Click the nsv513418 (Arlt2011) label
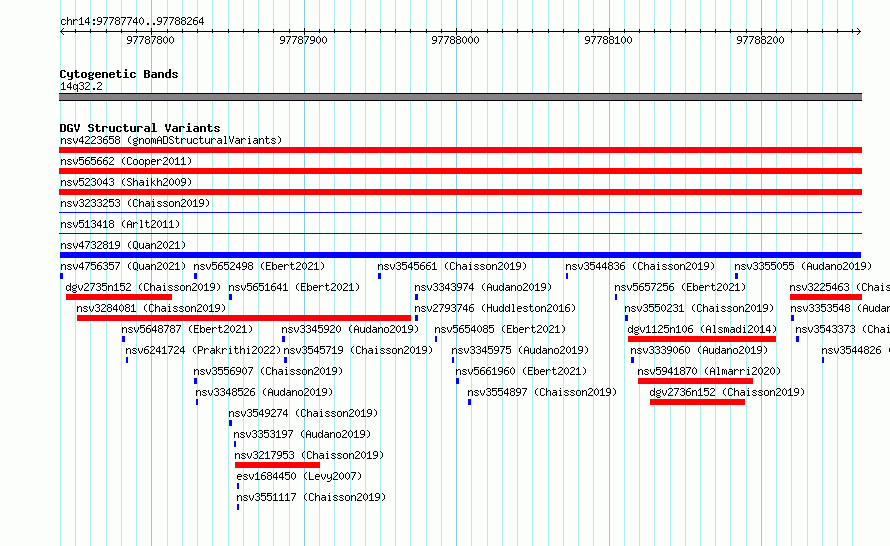 [x=120, y=224]
